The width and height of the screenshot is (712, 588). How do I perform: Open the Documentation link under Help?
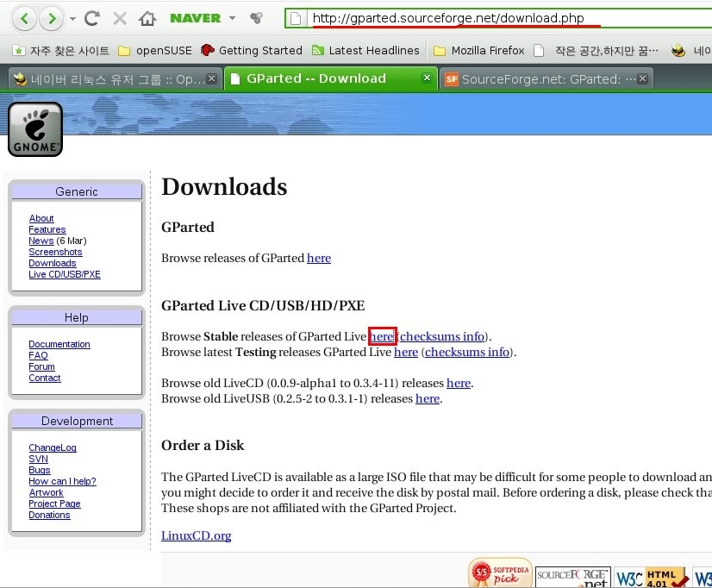pyautogui.click(x=59, y=344)
